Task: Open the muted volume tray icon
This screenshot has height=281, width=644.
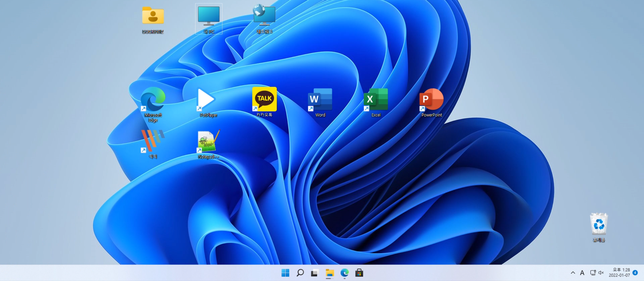Action: pyautogui.click(x=601, y=273)
